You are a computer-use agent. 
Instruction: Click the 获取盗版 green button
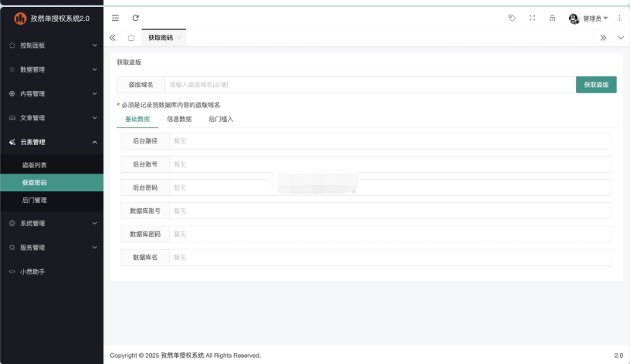coord(596,85)
